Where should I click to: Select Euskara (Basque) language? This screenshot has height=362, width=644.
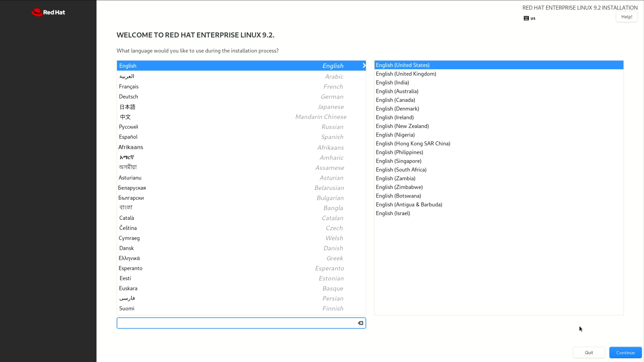pos(241,288)
